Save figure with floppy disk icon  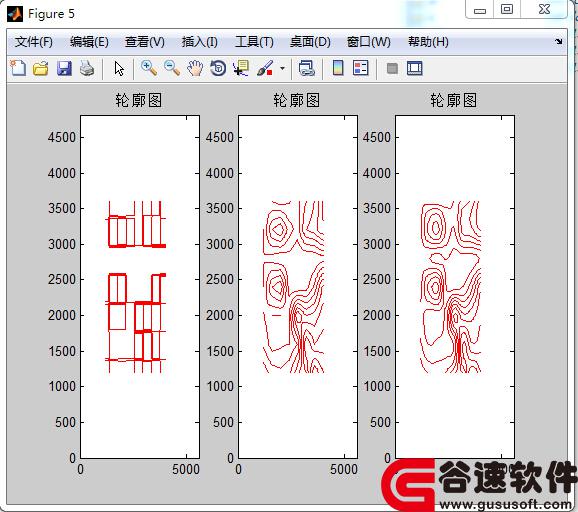pyautogui.click(x=64, y=69)
